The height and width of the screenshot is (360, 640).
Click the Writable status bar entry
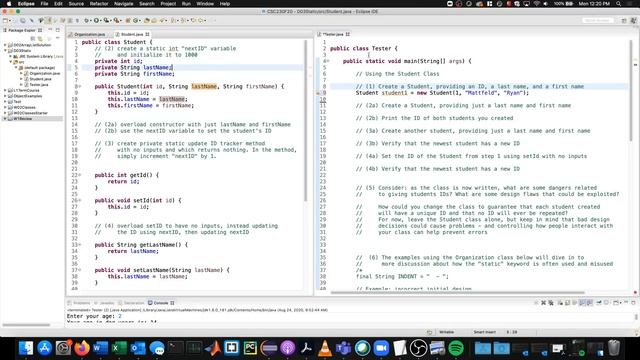tap(447, 332)
